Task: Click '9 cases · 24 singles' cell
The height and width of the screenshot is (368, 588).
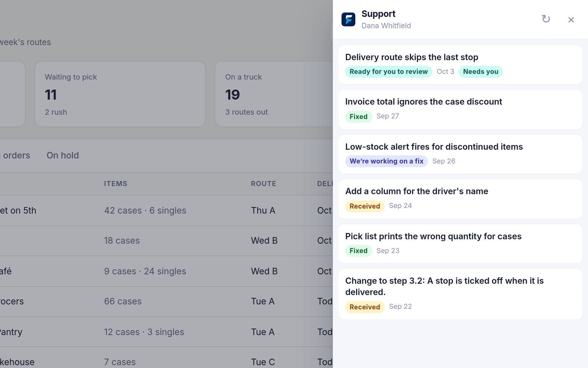Action: (145, 271)
